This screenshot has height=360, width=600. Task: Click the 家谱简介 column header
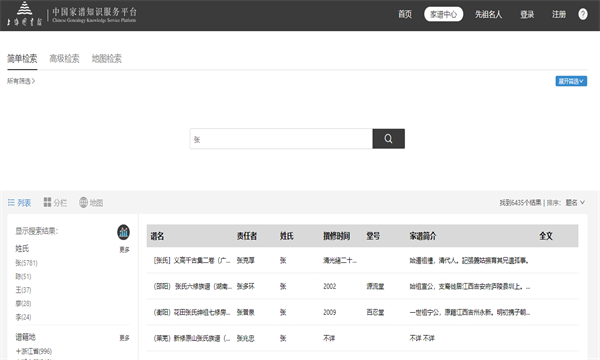(423, 236)
